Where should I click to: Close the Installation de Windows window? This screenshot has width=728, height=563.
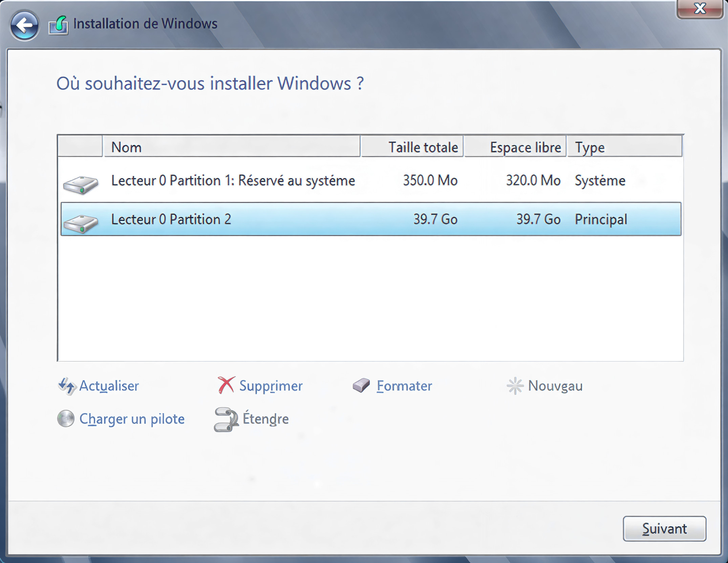coord(699,9)
